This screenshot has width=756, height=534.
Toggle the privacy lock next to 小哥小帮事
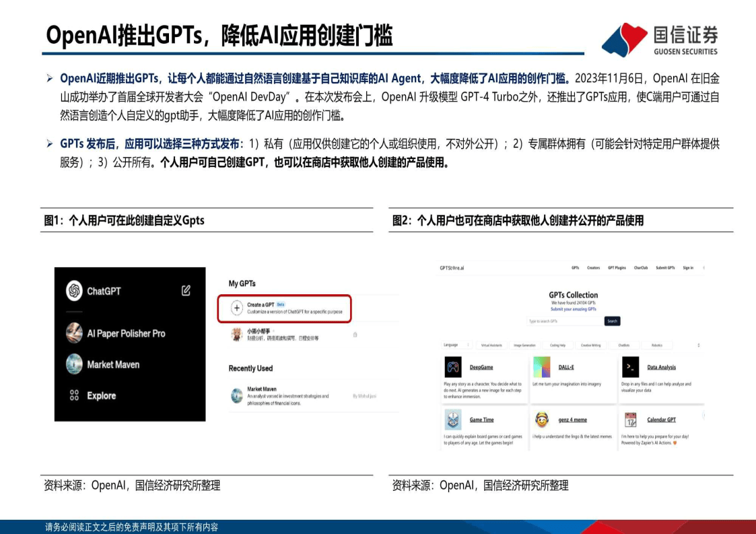coord(355,335)
